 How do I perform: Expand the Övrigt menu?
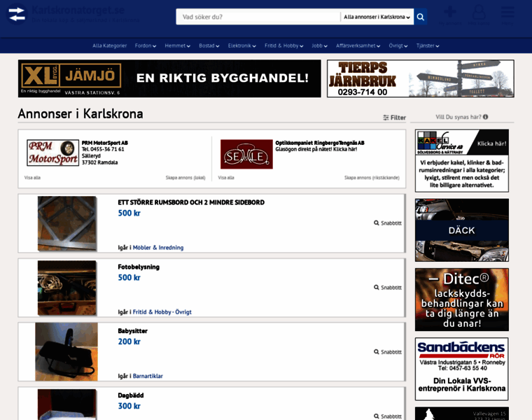(398, 45)
